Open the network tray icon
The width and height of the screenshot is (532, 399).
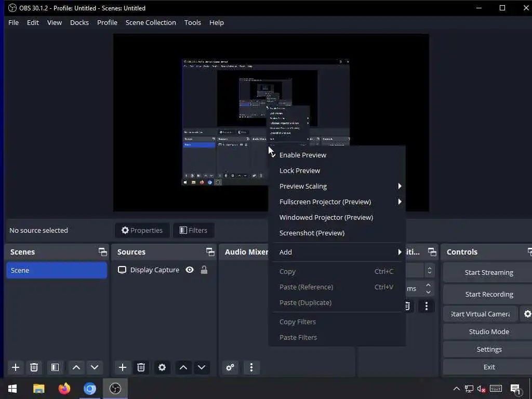click(x=469, y=389)
